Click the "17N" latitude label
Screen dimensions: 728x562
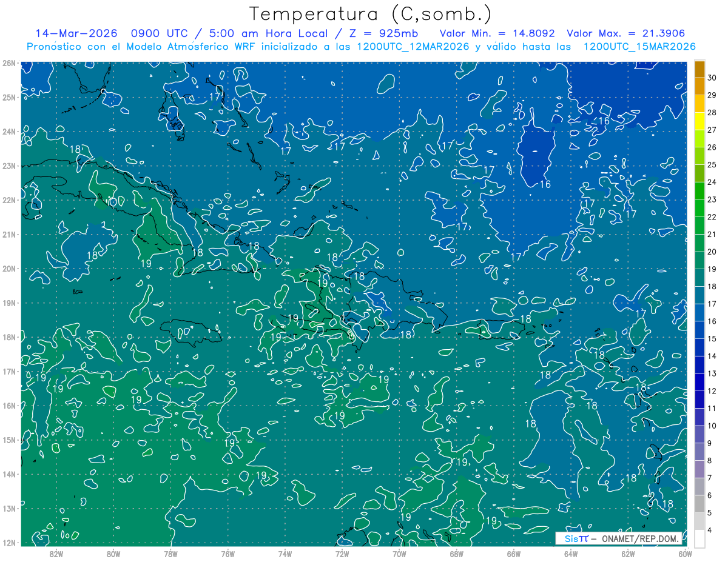pos(8,371)
